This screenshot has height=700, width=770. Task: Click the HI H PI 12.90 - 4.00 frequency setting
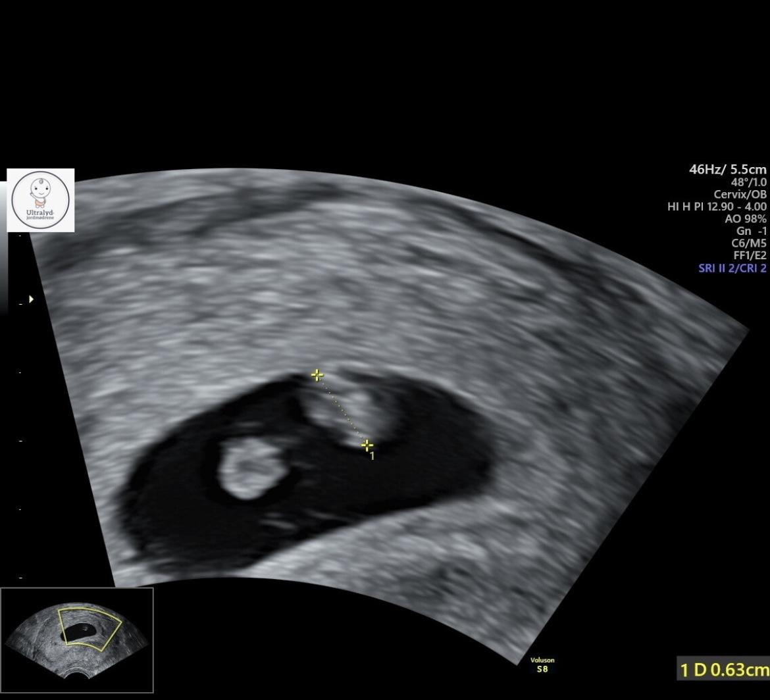tap(717, 207)
